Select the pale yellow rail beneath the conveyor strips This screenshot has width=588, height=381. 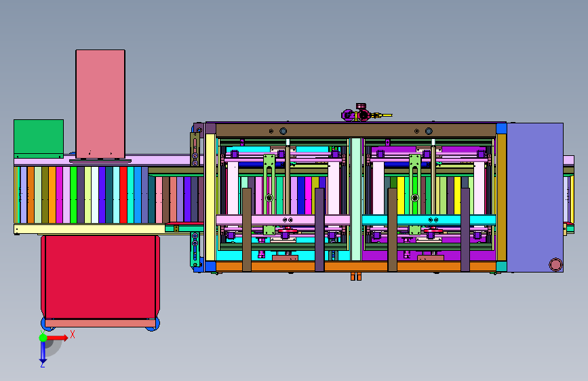point(90,228)
